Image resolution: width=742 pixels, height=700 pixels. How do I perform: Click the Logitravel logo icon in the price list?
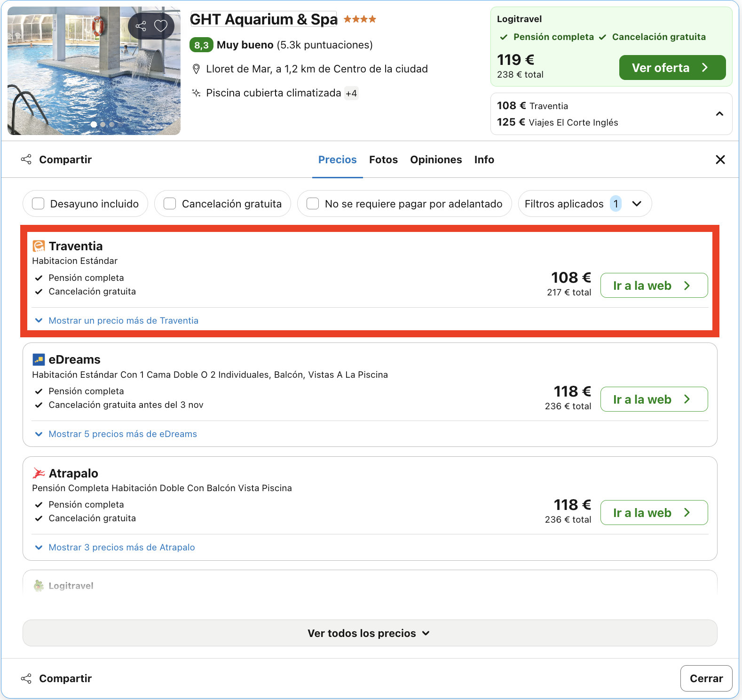39,586
